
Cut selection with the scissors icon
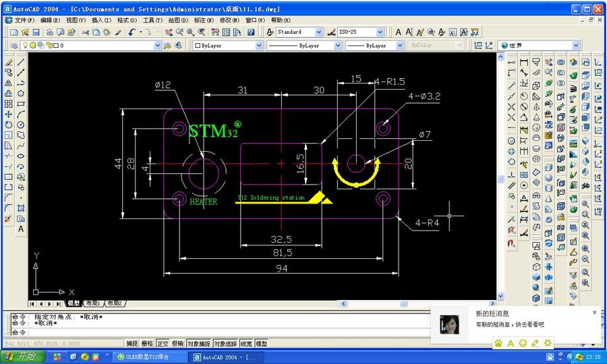pyautogui.click(x=86, y=32)
